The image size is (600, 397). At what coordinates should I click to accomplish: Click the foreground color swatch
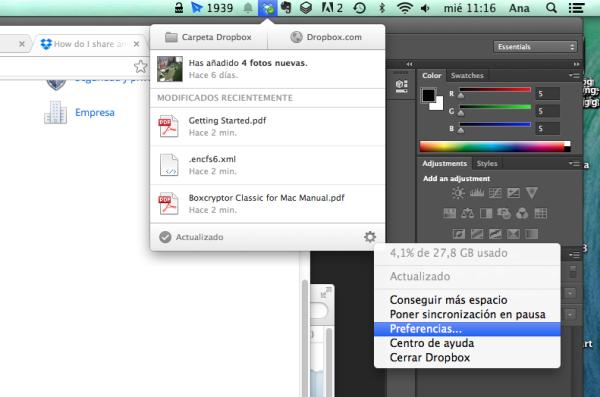click(x=429, y=95)
